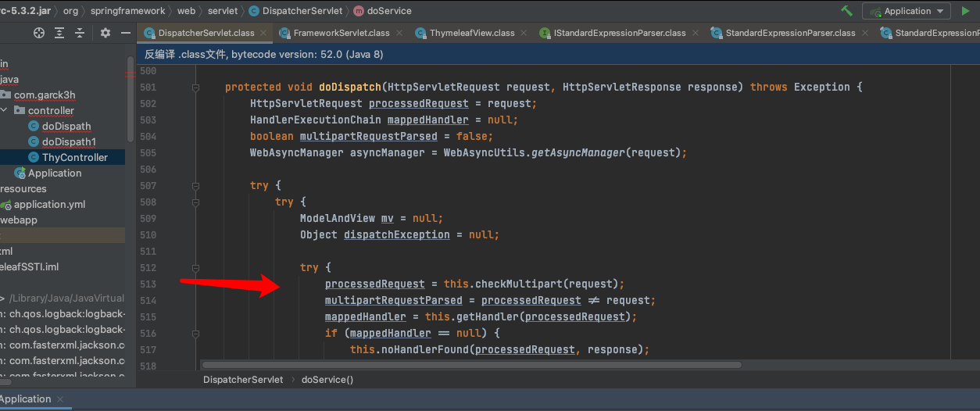
Task: Fold the doDispatch method at line 501
Action: click(196, 88)
